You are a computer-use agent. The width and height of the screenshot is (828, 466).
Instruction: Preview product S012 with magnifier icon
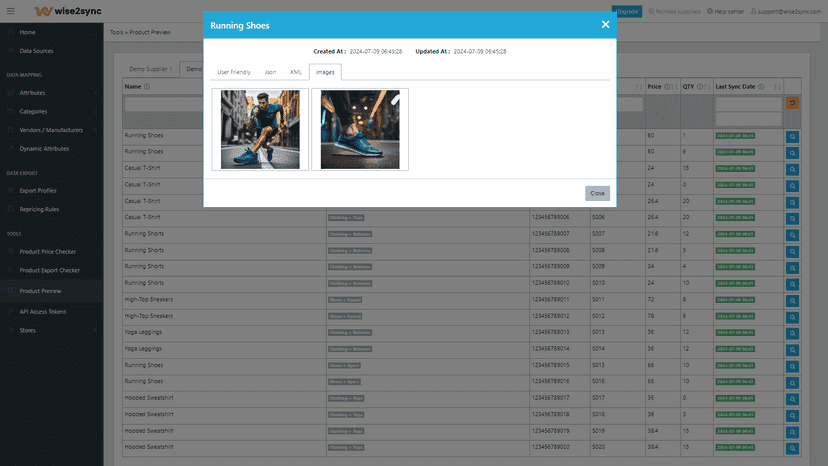click(792, 317)
